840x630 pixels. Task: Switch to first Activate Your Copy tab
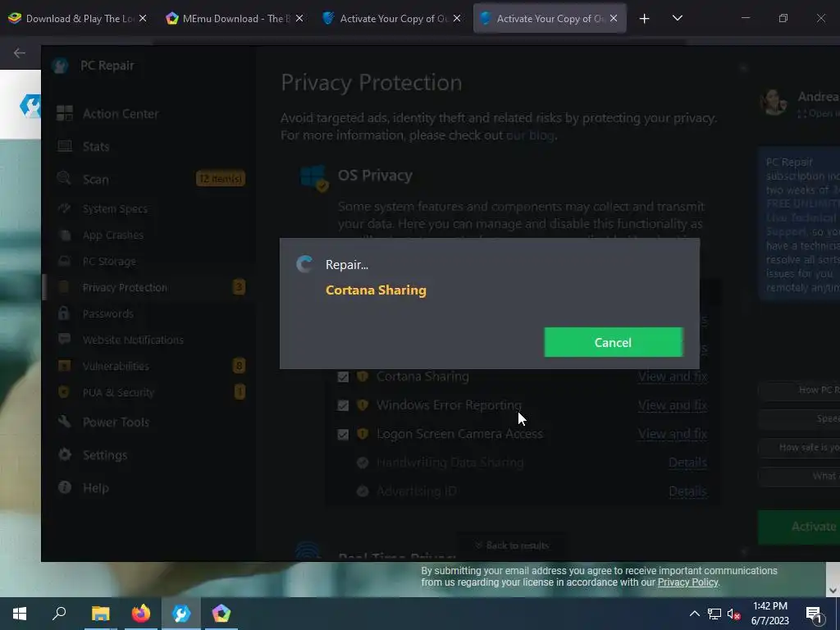pos(391,18)
